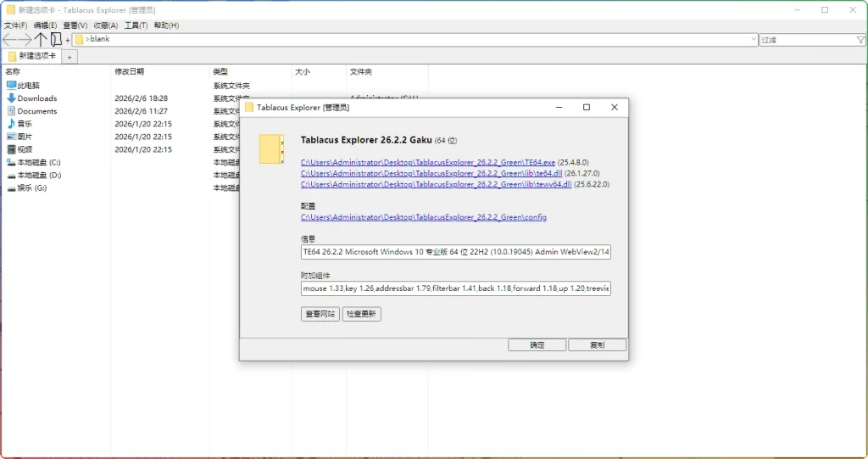
Task: Click the Tablacus Explorer 26.2.2 Gaku heading
Action: (x=366, y=140)
